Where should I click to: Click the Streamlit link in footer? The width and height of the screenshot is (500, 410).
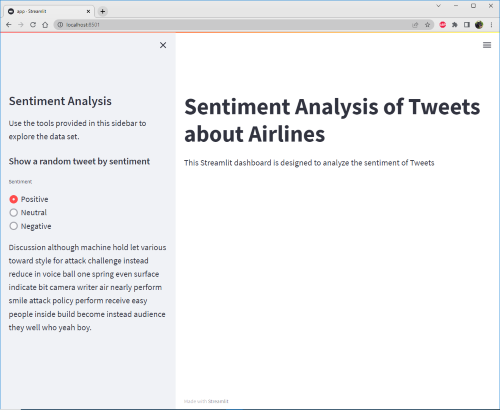[x=217, y=401]
